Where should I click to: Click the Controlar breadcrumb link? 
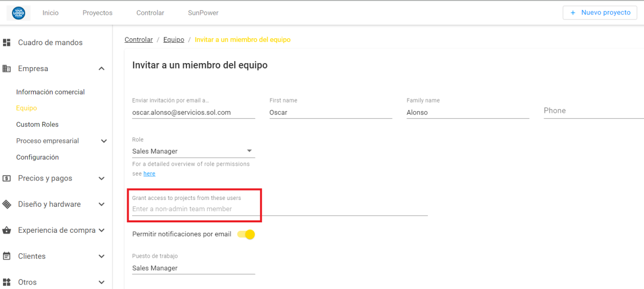[x=139, y=40]
